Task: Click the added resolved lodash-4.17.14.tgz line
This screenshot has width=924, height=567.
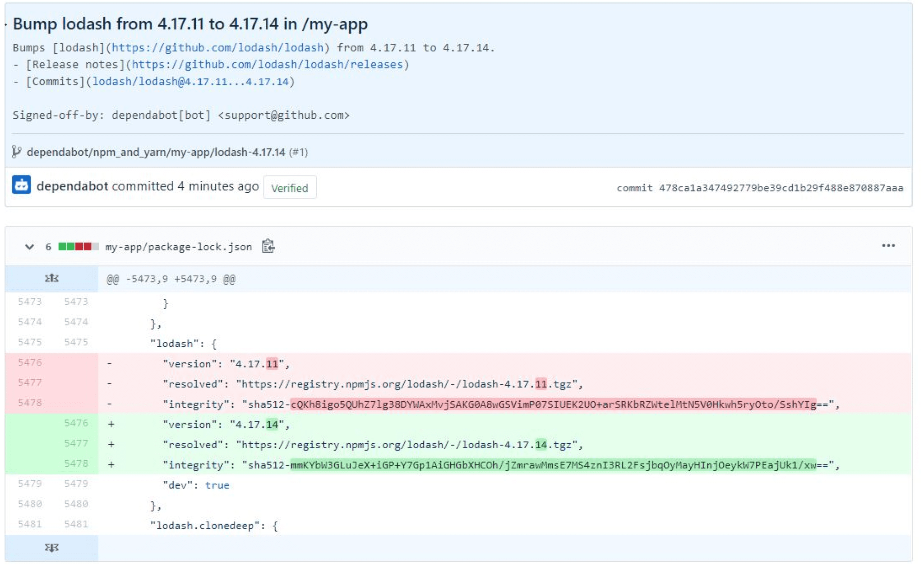Action: click(x=504, y=444)
